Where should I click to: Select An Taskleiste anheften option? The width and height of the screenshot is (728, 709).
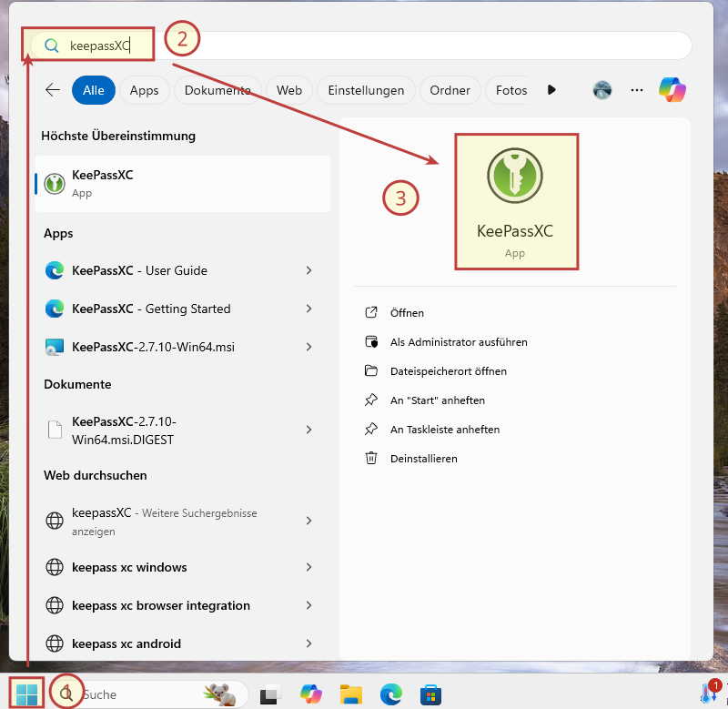[x=445, y=430]
